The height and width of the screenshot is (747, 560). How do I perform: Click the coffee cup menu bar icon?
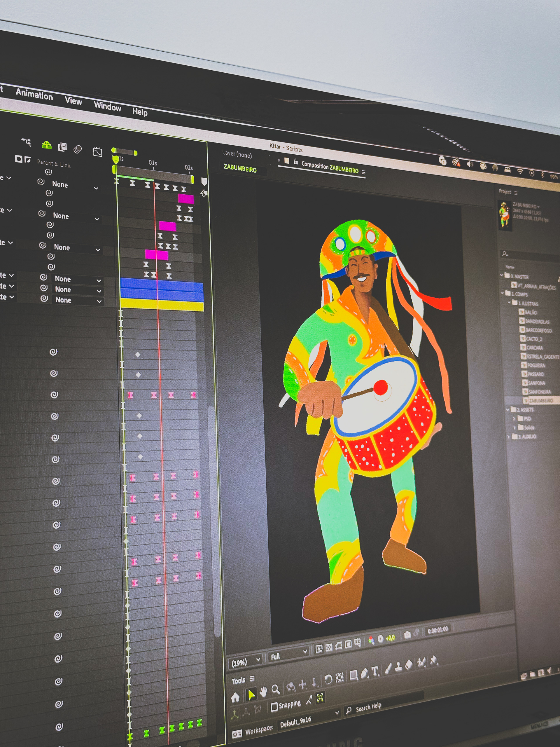[x=483, y=166]
